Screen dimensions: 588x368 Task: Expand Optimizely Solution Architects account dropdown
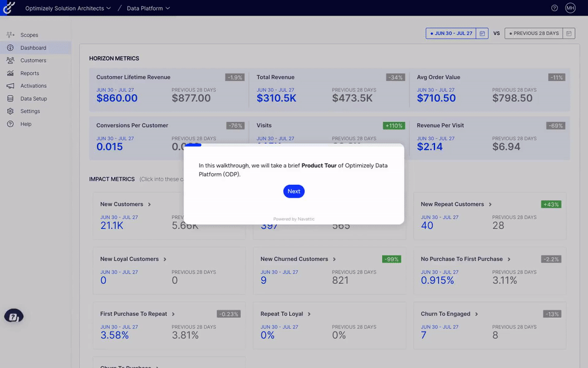tap(68, 8)
